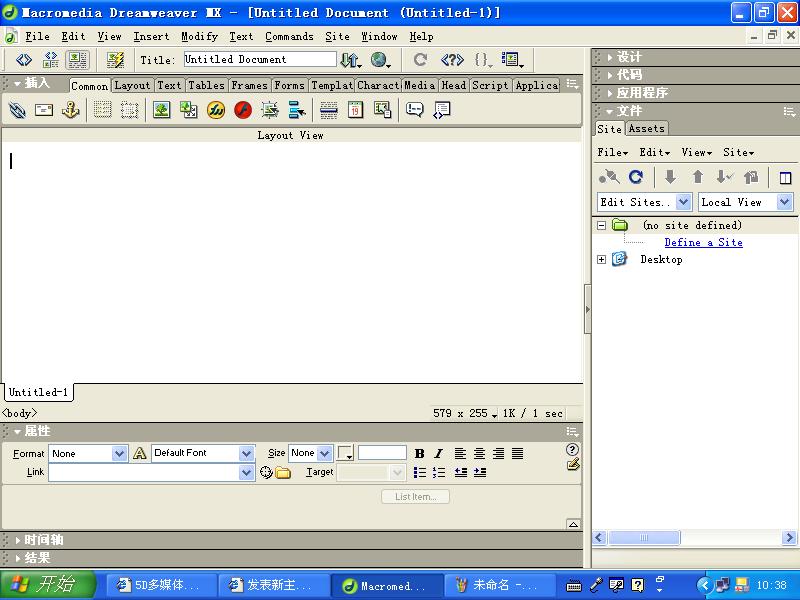This screenshot has height=600, width=800.
Task: Click the Insert Date calendar icon
Action: (355, 110)
